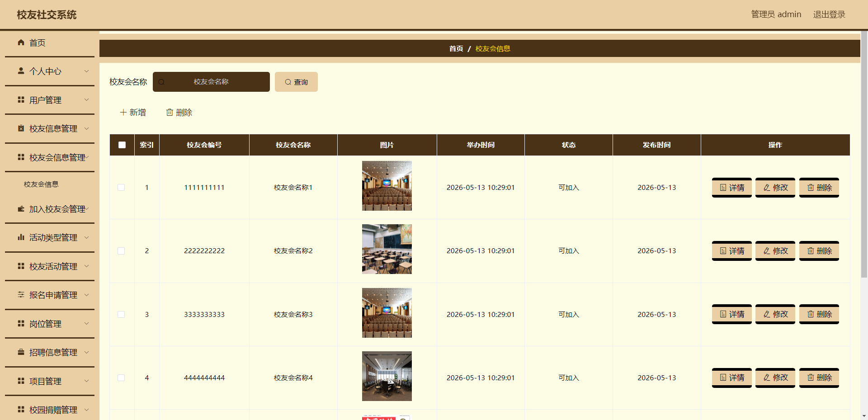
Task: Click the 查询 search button
Action: (x=296, y=82)
